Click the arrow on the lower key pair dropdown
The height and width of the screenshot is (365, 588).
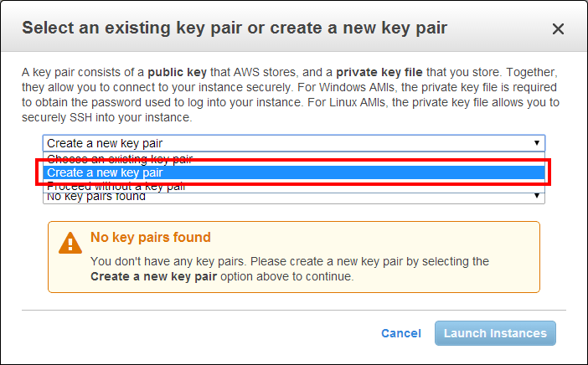537,197
